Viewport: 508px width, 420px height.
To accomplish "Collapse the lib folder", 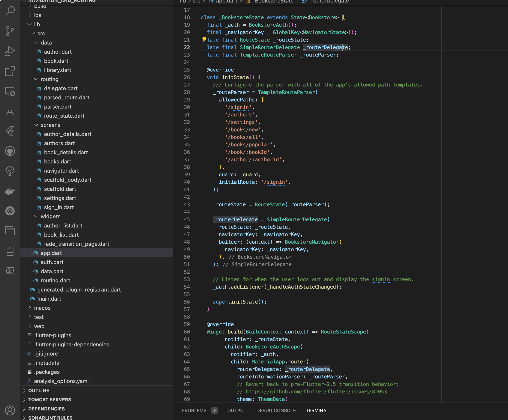I will (30, 25).
